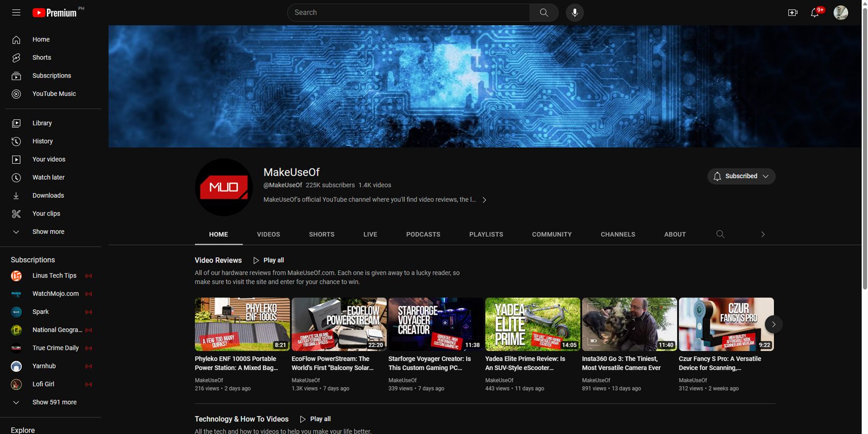
Task: Open Insta360 Go 3 video thumbnail
Action: click(x=629, y=324)
